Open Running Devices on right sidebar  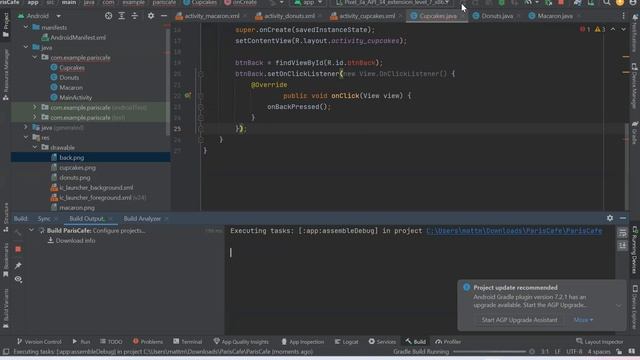point(635,250)
